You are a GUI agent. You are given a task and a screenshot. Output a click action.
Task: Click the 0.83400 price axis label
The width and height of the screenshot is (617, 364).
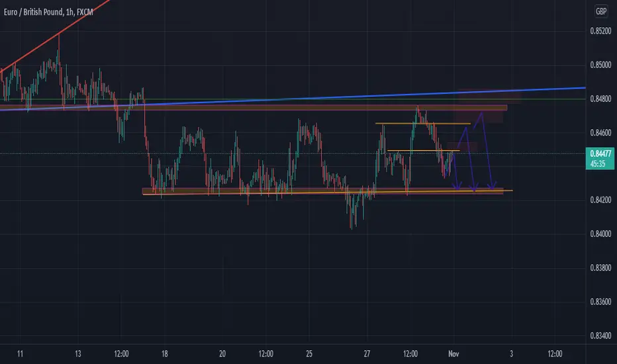[601, 336]
